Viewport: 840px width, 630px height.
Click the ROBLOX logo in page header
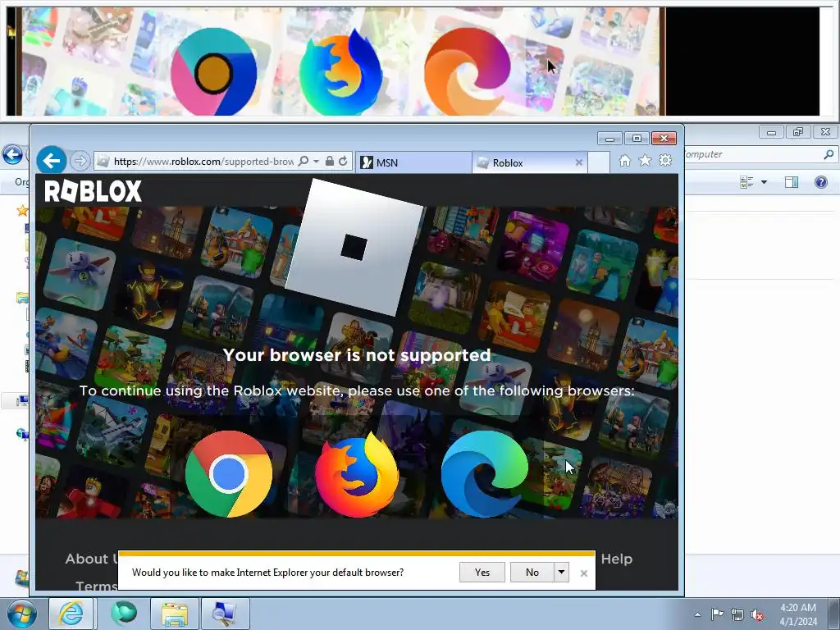click(x=94, y=191)
